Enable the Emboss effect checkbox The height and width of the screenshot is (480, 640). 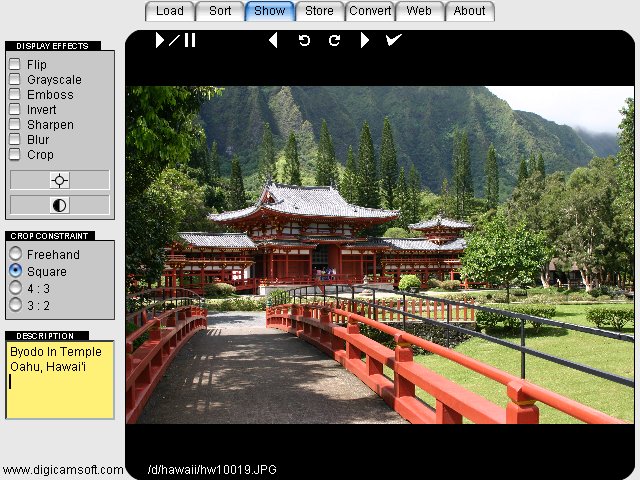(x=15, y=94)
